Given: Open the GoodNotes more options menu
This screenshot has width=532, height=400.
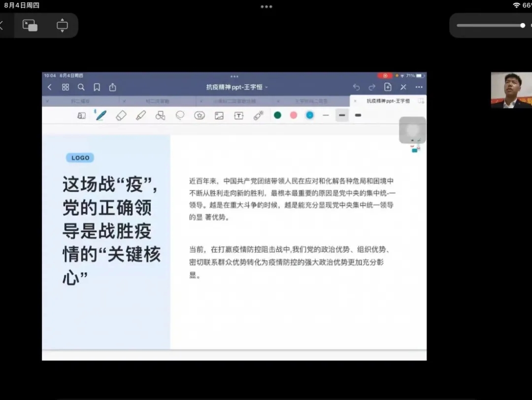Looking at the screenshot, I should click(419, 87).
